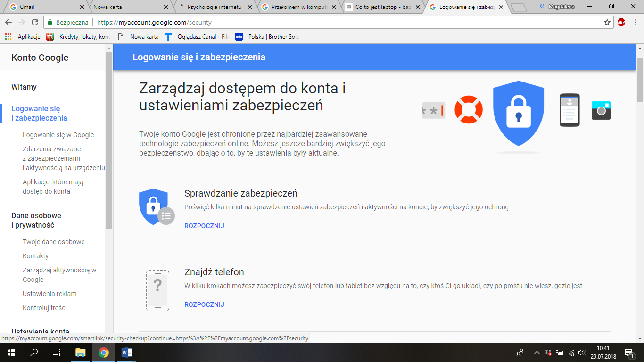Open the Ustawienia reklam sidebar link
The width and height of the screenshot is (644, 362).
point(50,294)
